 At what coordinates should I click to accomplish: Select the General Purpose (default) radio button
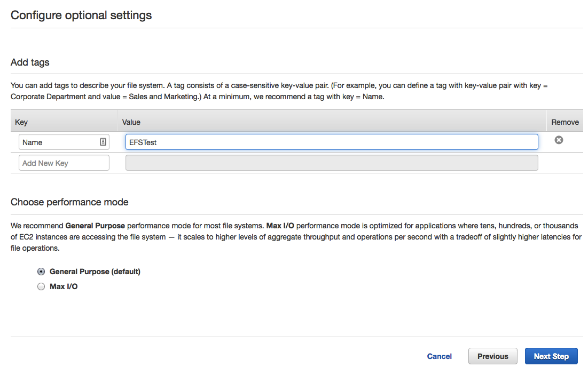click(x=41, y=272)
